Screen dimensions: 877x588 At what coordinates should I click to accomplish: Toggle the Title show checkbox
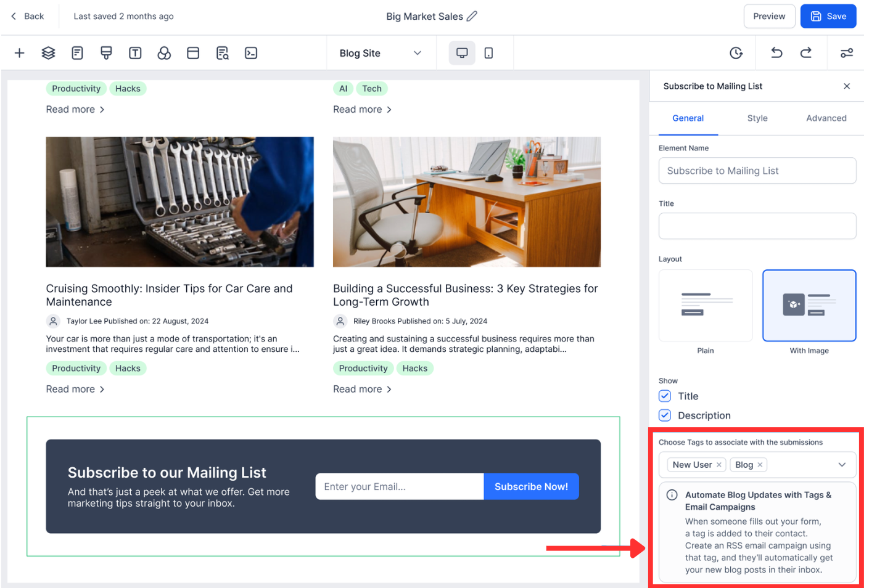pos(665,396)
